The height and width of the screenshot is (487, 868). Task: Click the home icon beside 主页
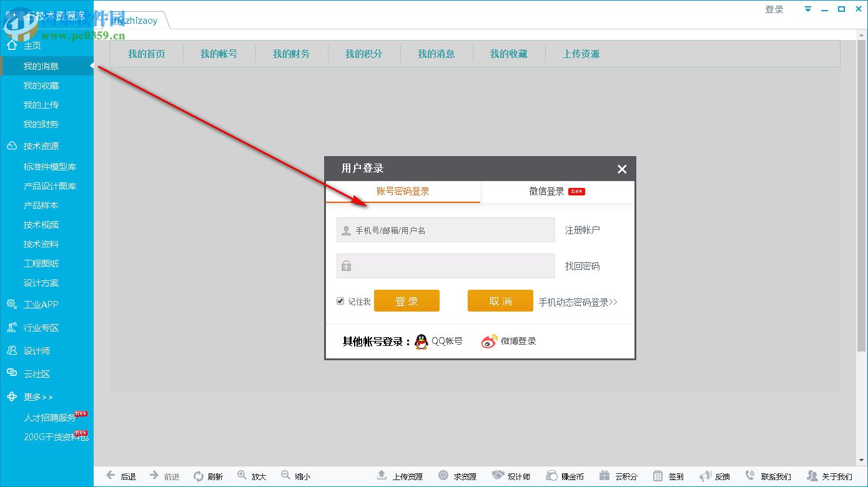[12, 46]
